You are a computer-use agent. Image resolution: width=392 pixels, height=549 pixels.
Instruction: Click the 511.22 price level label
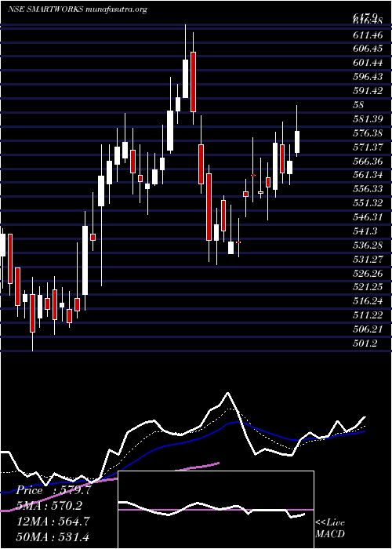tap(368, 315)
